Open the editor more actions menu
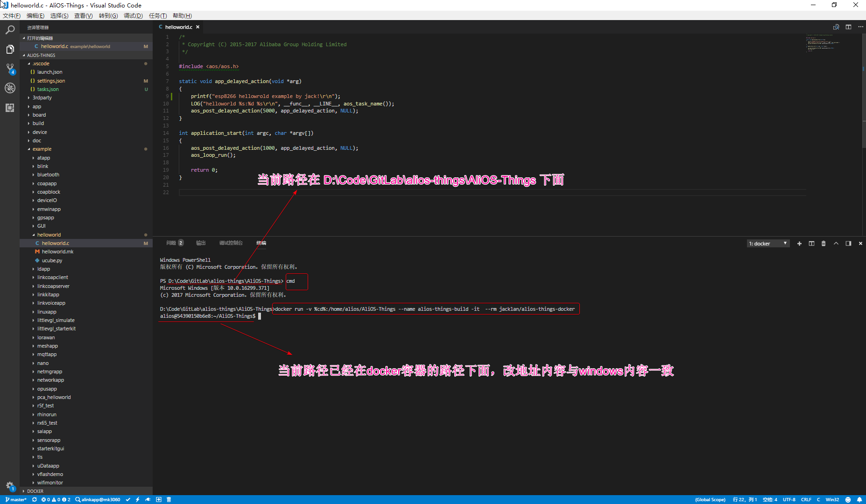This screenshot has height=504, width=866. tap(860, 27)
